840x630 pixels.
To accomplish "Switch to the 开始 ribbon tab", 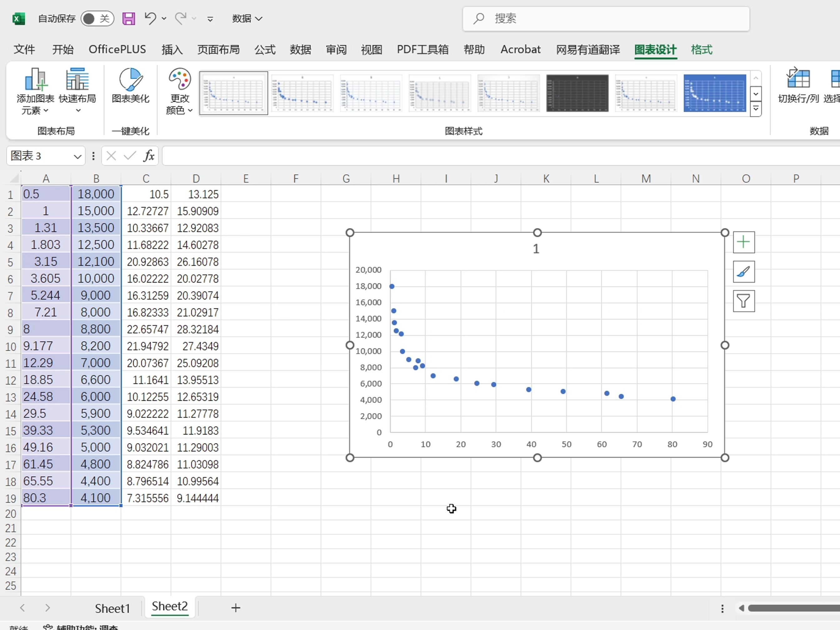I will 63,49.
